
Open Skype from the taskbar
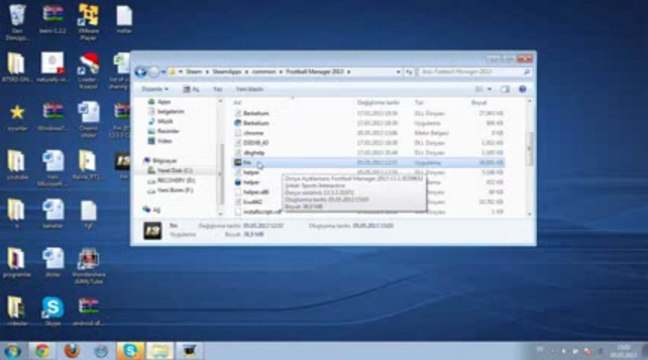130,351
